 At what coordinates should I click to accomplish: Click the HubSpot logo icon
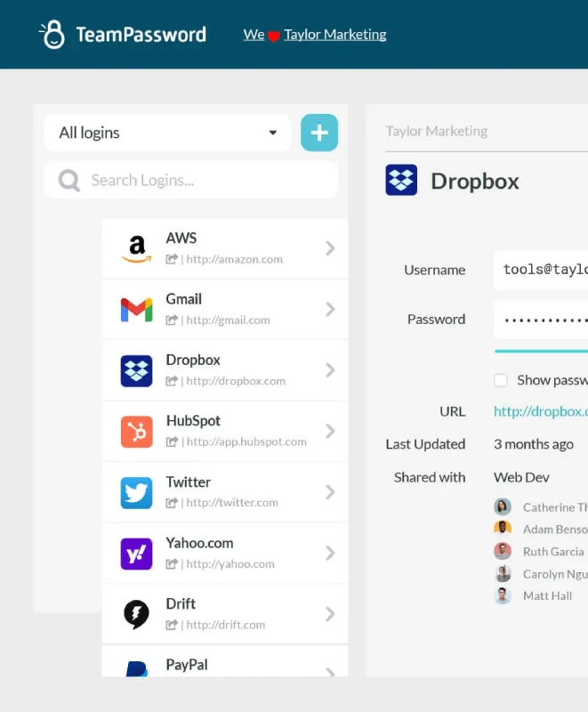click(137, 432)
